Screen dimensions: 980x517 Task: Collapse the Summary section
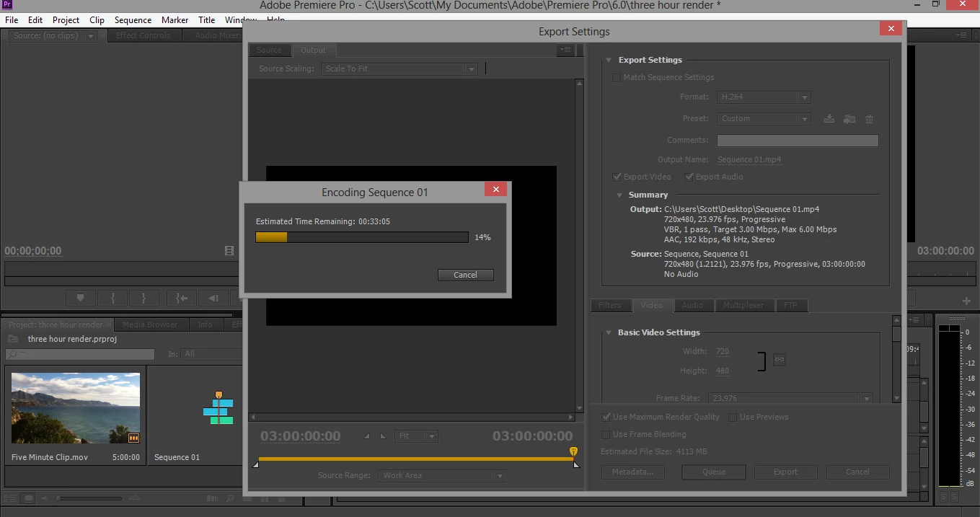tap(619, 195)
